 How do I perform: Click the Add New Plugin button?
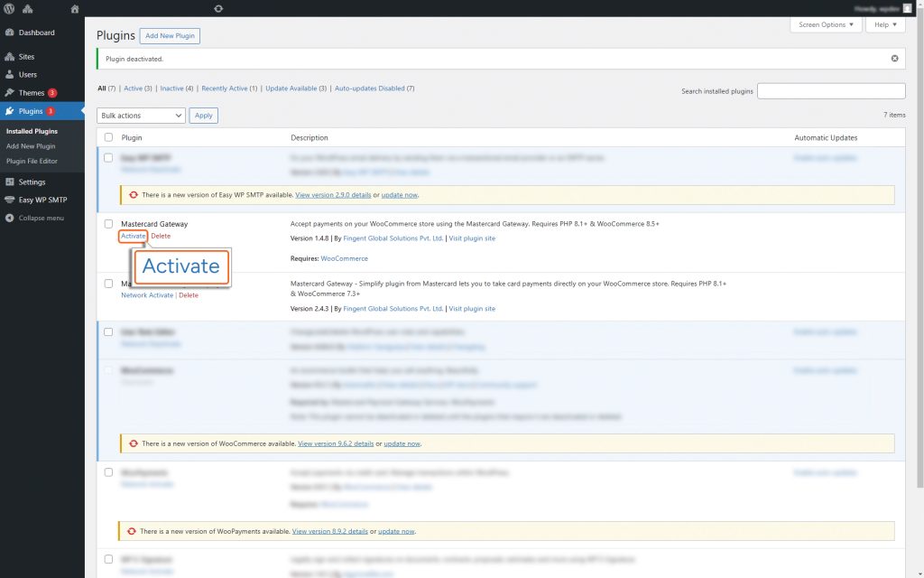click(170, 36)
